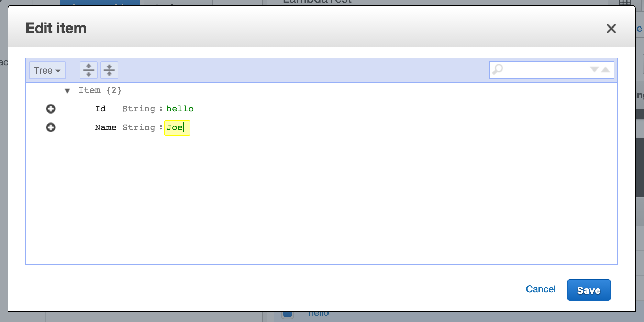Close the Edit item dialog
Image resolution: width=644 pixels, height=322 pixels.
point(611,29)
